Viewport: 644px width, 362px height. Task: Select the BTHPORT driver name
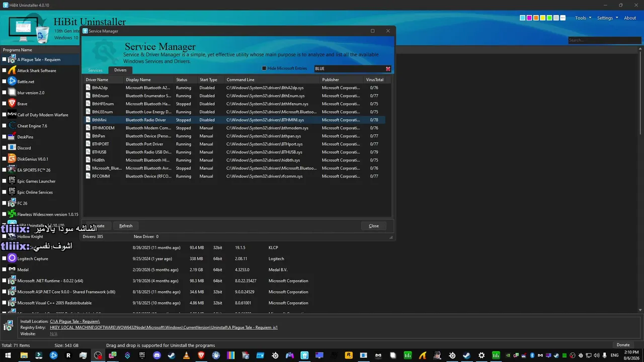point(101,144)
